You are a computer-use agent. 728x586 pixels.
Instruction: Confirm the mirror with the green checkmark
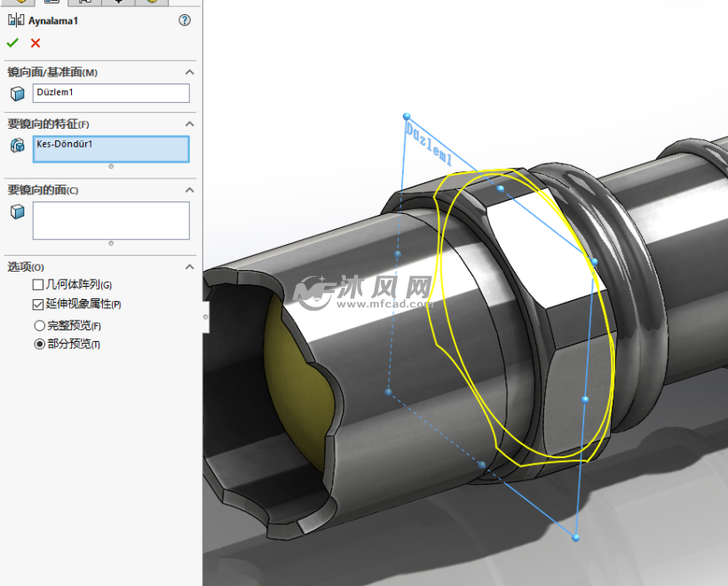(x=12, y=44)
